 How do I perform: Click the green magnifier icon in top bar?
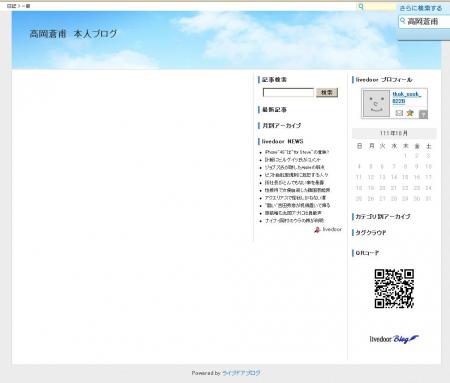[x=361, y=6]
